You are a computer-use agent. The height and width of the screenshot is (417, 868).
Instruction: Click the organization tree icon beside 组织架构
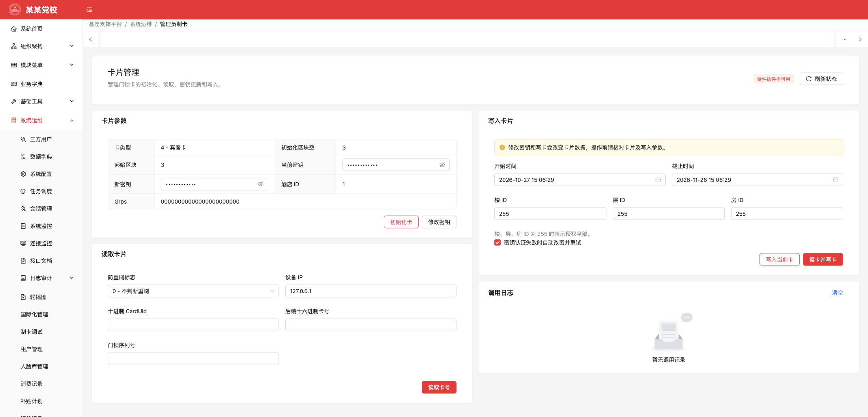pyautogui.click(x=14, y=46)
